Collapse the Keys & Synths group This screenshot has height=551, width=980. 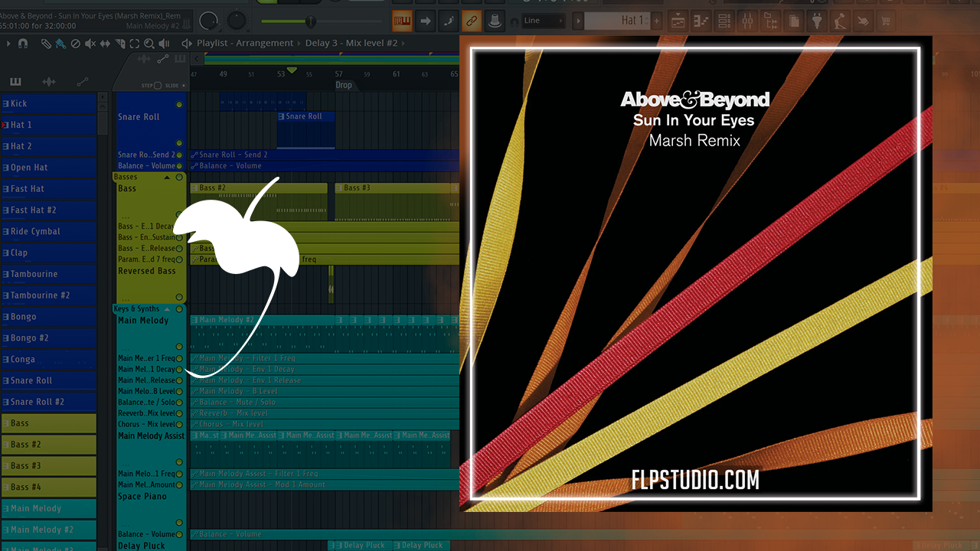click(x=167, y=309)
